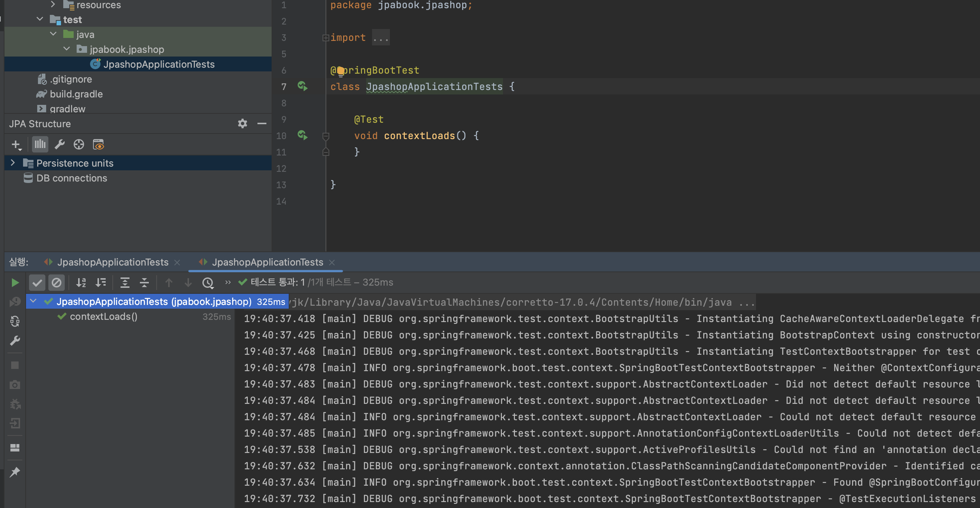The image size is (980, 508).
Task: Toggle Show Passed tests checkmark button
Action: pyautogui.click(x=37, y=283)
